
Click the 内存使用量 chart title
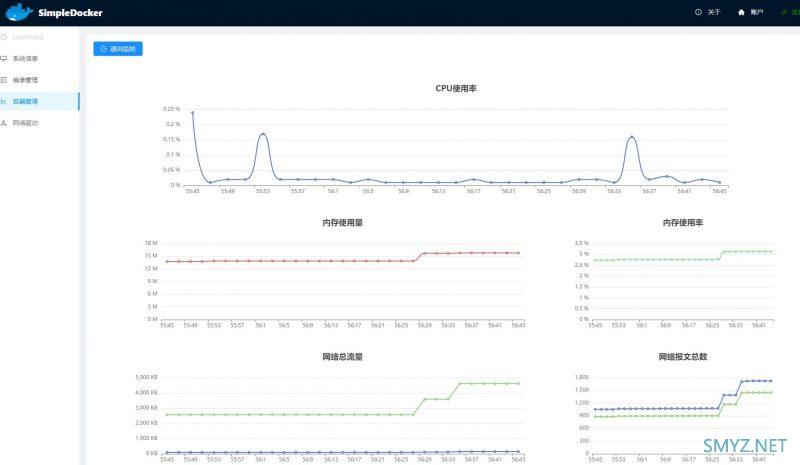point(342,223)
